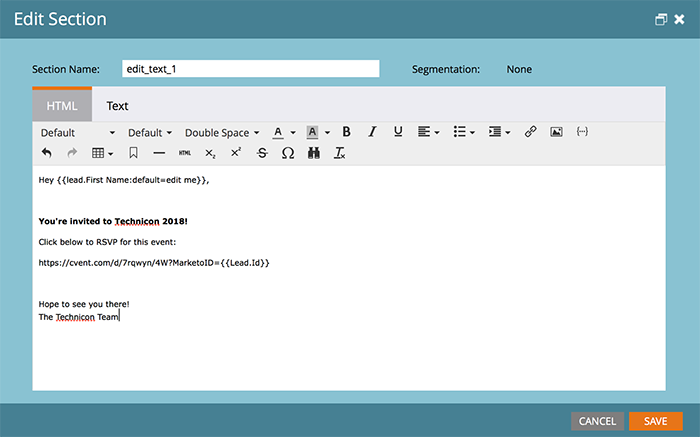
Task: Switch to the Text tab
Action: pos(117,106)
